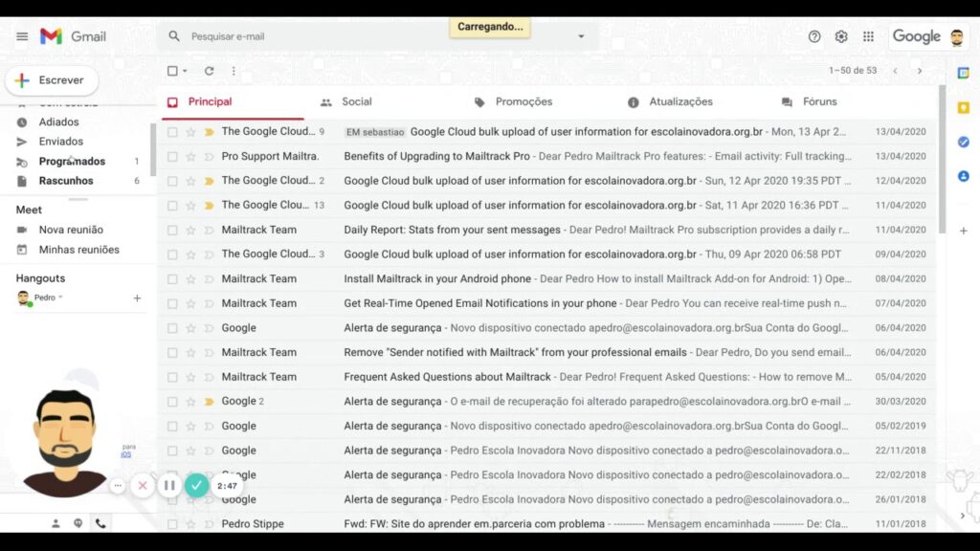Get add-ons plus icon in side panel
Viewport: 980px width, 551px height.
[x=963, y=231]
